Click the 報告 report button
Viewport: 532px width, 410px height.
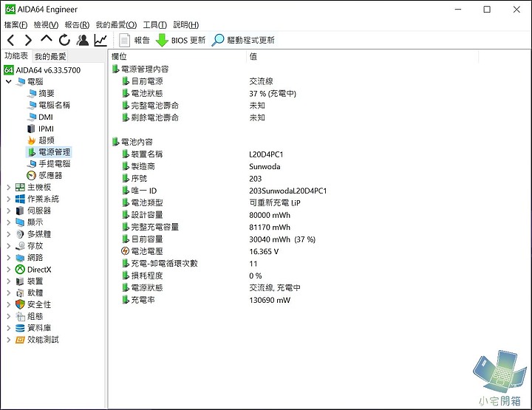tap(134, 41)
